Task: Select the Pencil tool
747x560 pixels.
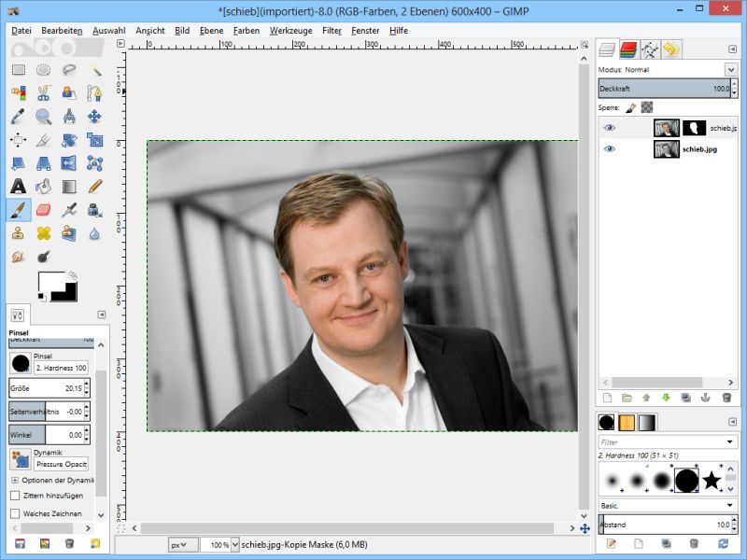Action: 95,187
